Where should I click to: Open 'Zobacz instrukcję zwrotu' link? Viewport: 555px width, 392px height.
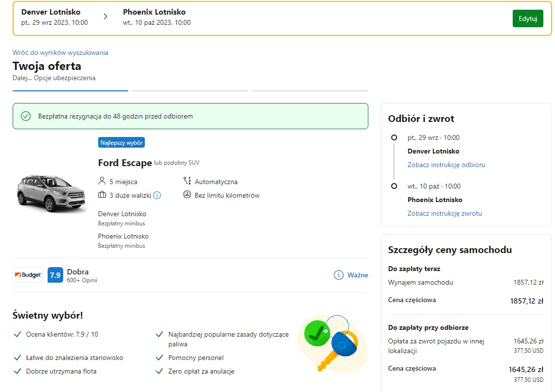pos(445,213)
